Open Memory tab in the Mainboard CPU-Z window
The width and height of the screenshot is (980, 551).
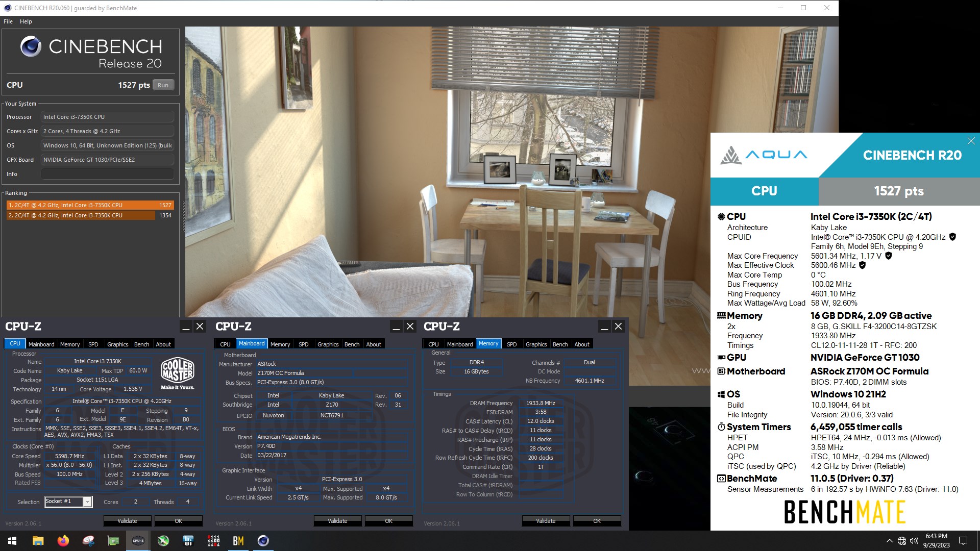(x=280, y=344)
